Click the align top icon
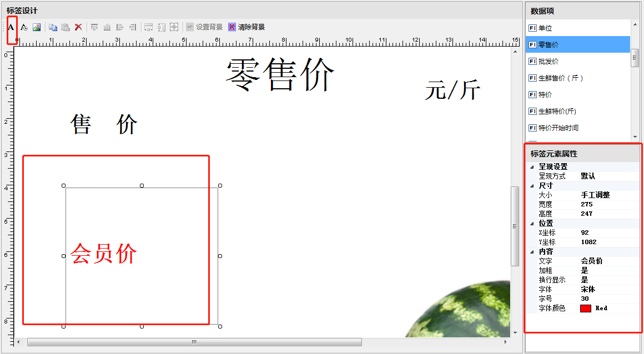The image size is (644, 354). [94, 27]
